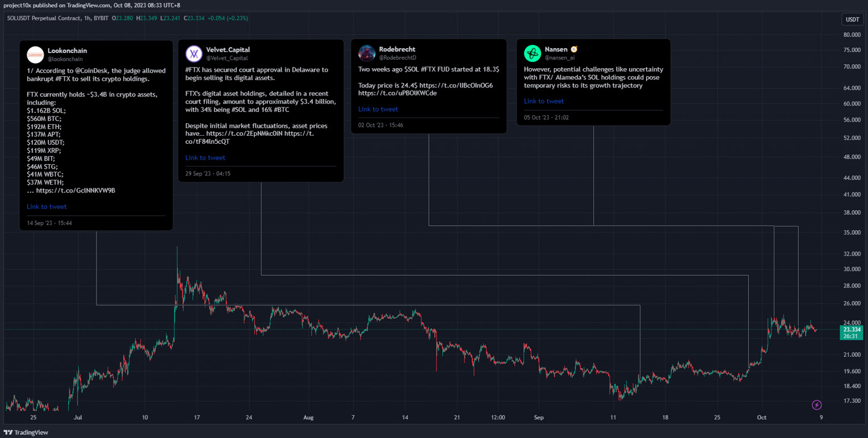This screenshot has height=438, width=868.
Task: Click the 26.000 price axis label
Action: pos(853,303)
